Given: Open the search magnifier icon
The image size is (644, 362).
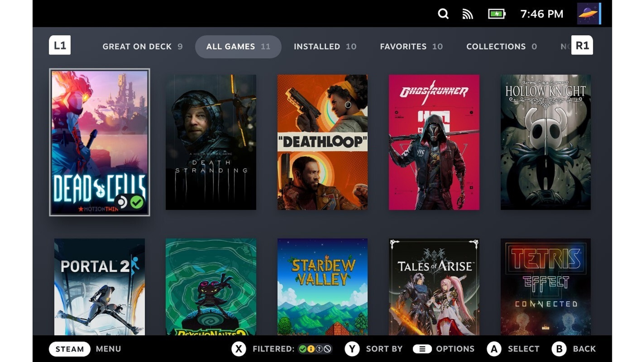Looking at the screenshot, I should (443, 14).
